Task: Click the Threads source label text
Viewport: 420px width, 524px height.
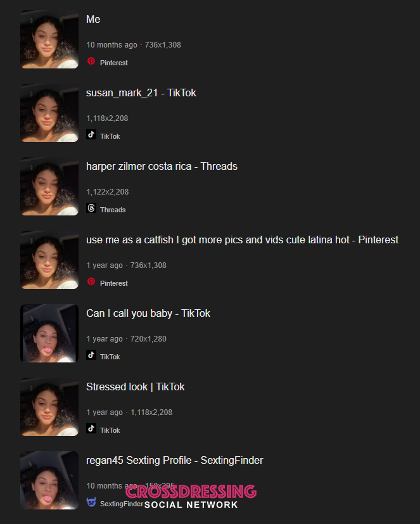Action: point(113,210)
